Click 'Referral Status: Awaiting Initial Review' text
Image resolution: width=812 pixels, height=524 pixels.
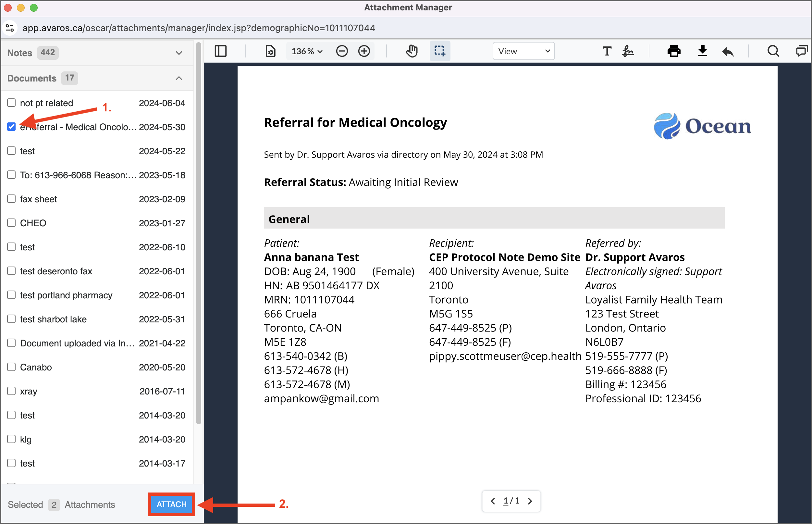pos(361,182)
